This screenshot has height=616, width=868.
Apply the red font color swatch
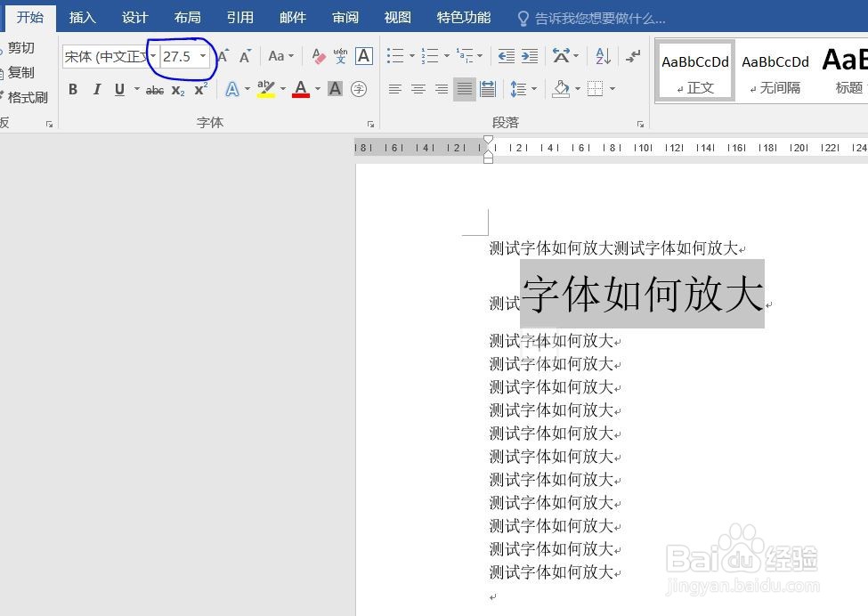(301, 88)
